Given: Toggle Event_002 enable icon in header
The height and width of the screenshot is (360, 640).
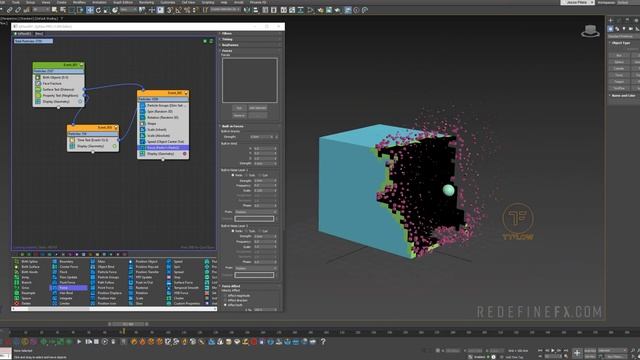Looking at the screenshot, I should pos(186,93).
